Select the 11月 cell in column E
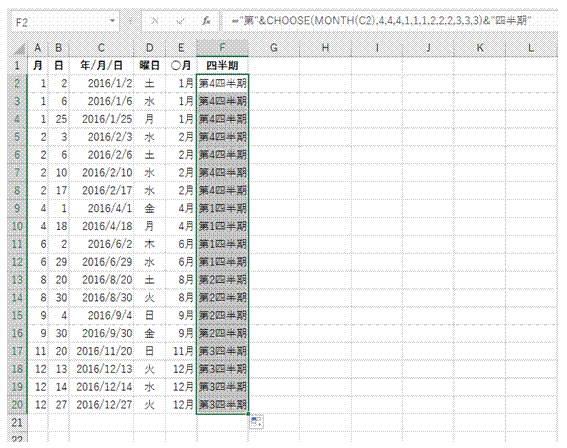Viewport: 567px width, 448px height. pos(181,351)
